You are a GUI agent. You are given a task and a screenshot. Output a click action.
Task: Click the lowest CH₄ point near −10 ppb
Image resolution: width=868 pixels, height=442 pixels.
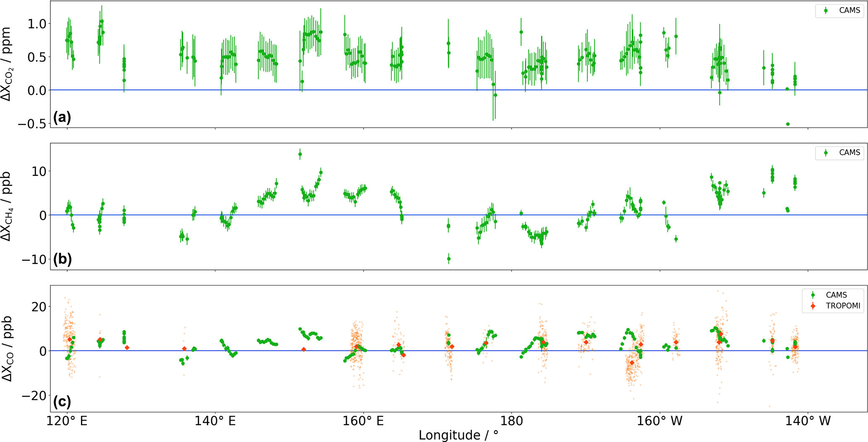448,259
